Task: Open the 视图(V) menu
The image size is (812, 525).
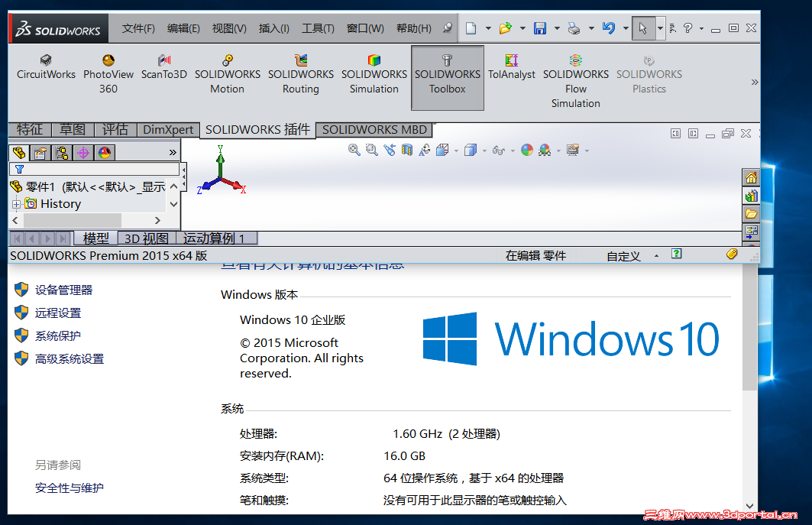Action: 229,28
